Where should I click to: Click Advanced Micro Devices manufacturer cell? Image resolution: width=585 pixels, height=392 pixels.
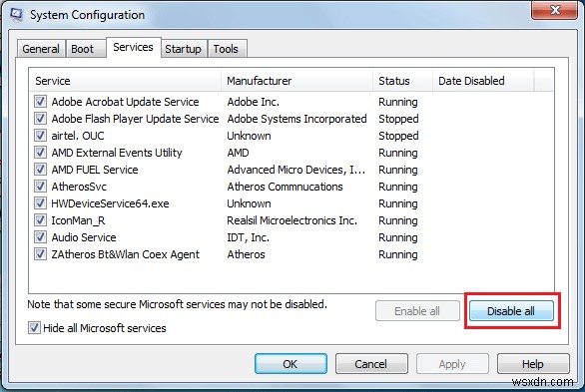pyautogui.click(x=296, y=170)
